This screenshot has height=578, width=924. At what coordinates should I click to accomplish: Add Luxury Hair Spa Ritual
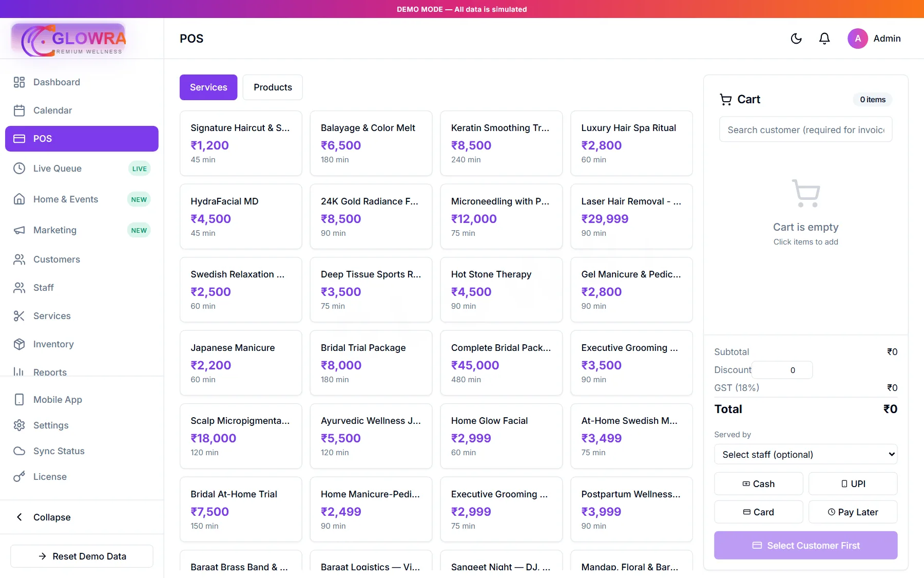pyautogui.click(x=631, y=143)
